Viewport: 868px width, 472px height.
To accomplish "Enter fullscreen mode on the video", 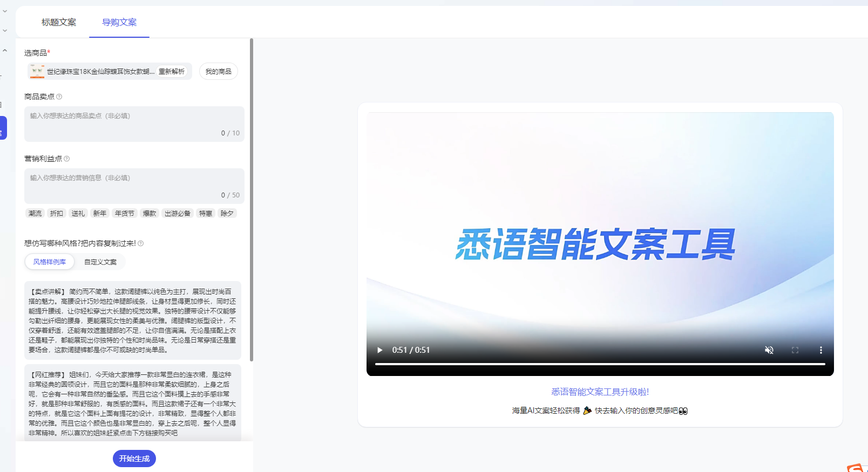I will [x=795, y=350].
